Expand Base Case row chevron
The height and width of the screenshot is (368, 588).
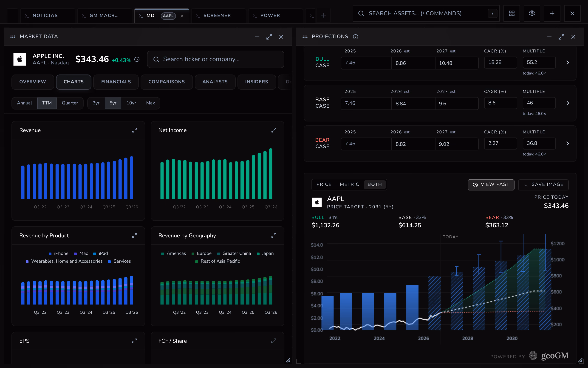pos(568,103)
